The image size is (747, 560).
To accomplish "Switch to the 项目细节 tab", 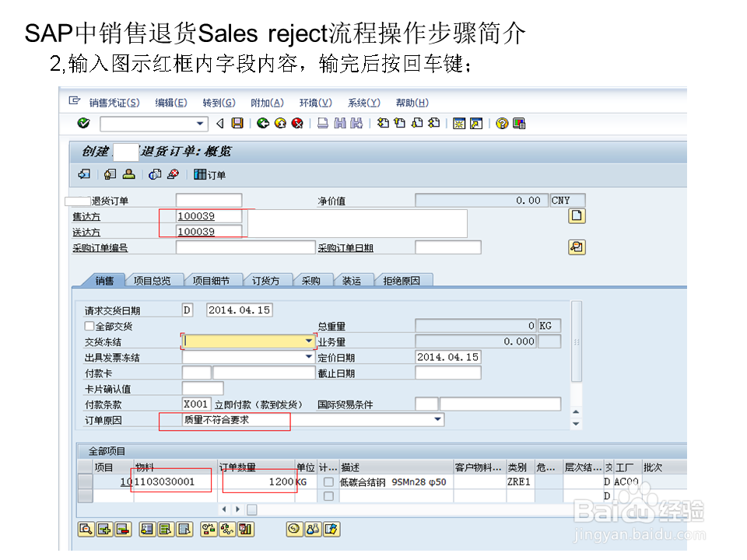I will click(x=211, y=281).
